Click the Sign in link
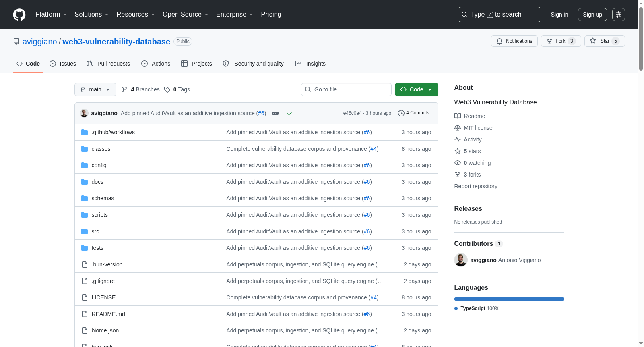 click(559, 15)
